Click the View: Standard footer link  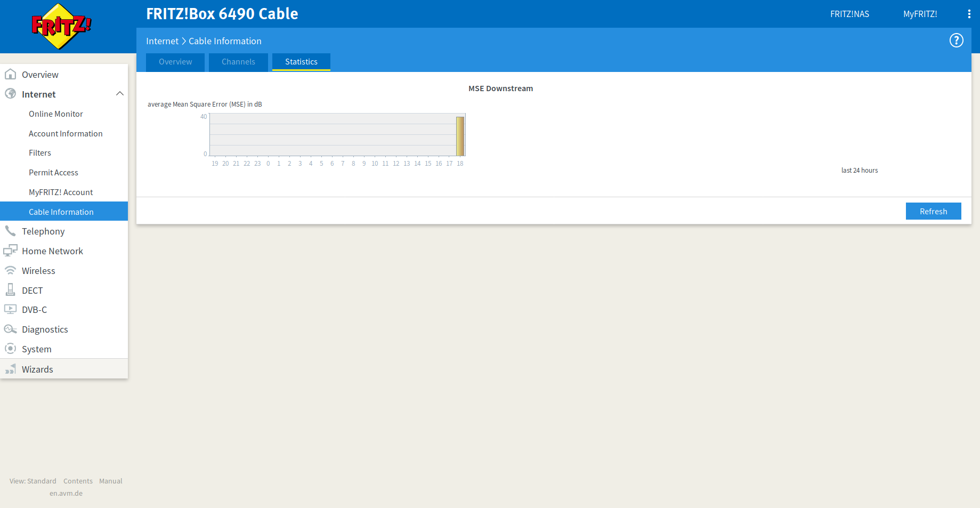pyautogui.click(x=33, y=481)
